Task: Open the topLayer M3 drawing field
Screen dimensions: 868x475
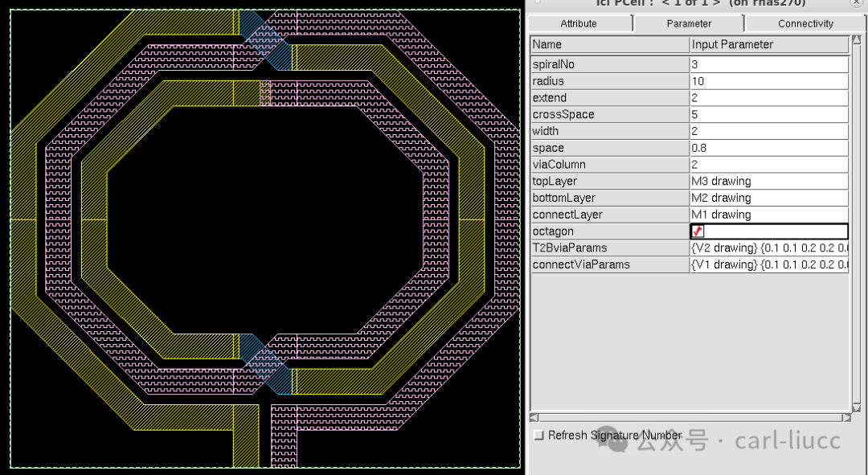Action: tap(769, 181)
